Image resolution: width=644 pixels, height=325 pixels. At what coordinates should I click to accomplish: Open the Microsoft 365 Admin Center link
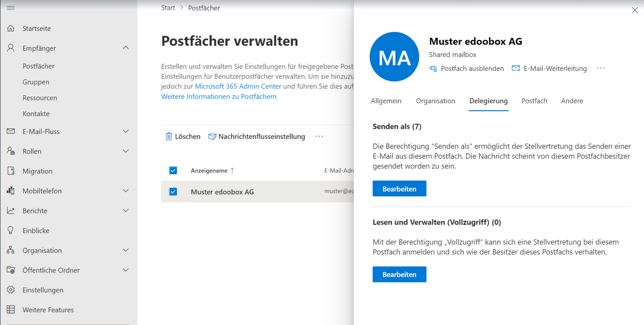click(x=238, y=86)
